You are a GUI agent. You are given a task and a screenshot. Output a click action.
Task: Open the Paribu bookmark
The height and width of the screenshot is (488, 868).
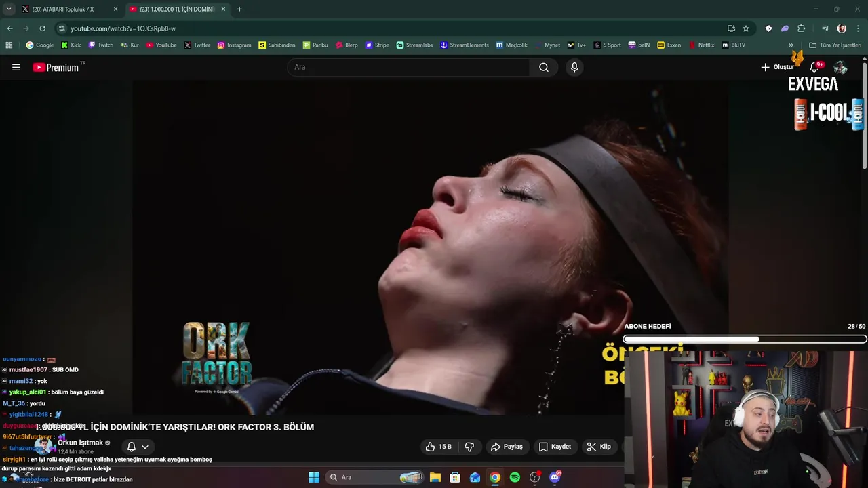[315, 45]
